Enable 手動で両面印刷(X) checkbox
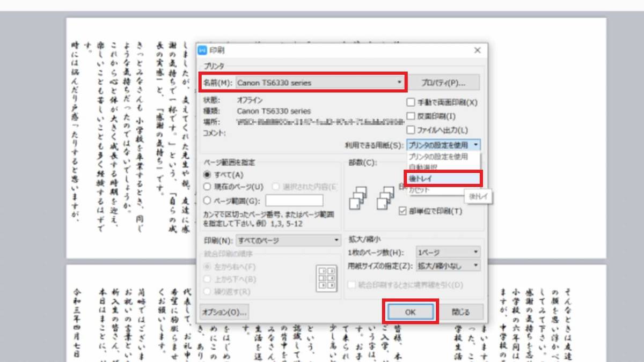644x362 pixels. click(x=411, y=102)
